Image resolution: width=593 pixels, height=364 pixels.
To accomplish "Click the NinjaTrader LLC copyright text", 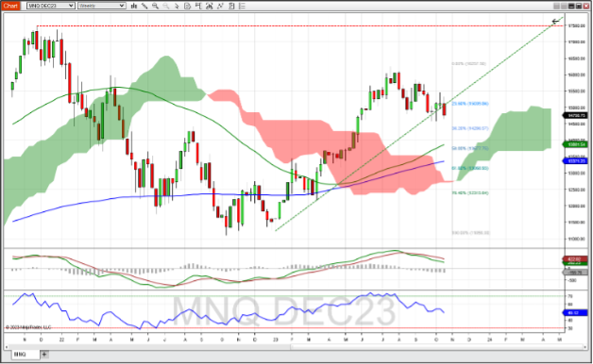I will click(x=28, y=327).
